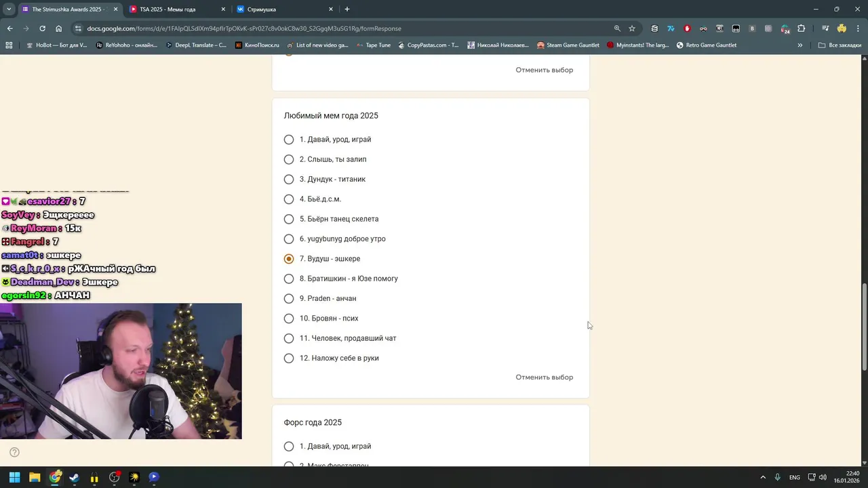Image resolution: width=868 pixels, height=488 pixels.
Task: Open Chrome's three-dot menu
Action: coord(858,28)
